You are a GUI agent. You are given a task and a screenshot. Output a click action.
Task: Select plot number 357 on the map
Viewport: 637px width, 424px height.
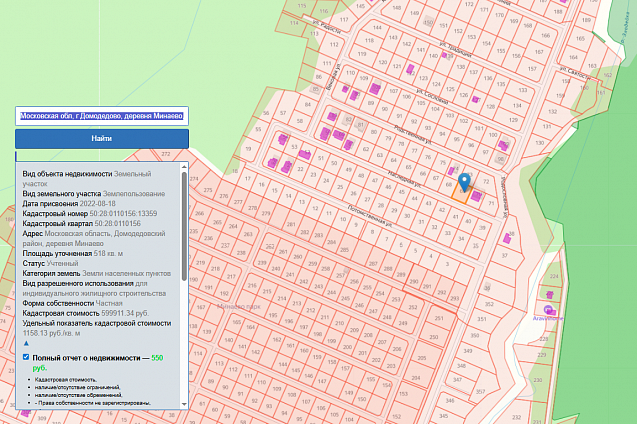point(480,392)
